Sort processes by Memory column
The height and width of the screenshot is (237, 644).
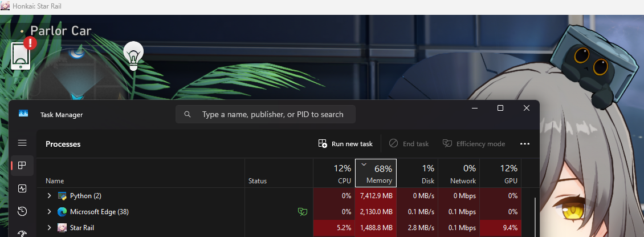(x=376, y=173)
